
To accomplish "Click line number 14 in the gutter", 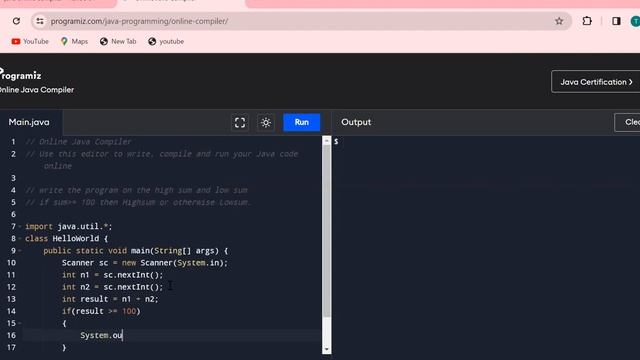I will 11,311.
